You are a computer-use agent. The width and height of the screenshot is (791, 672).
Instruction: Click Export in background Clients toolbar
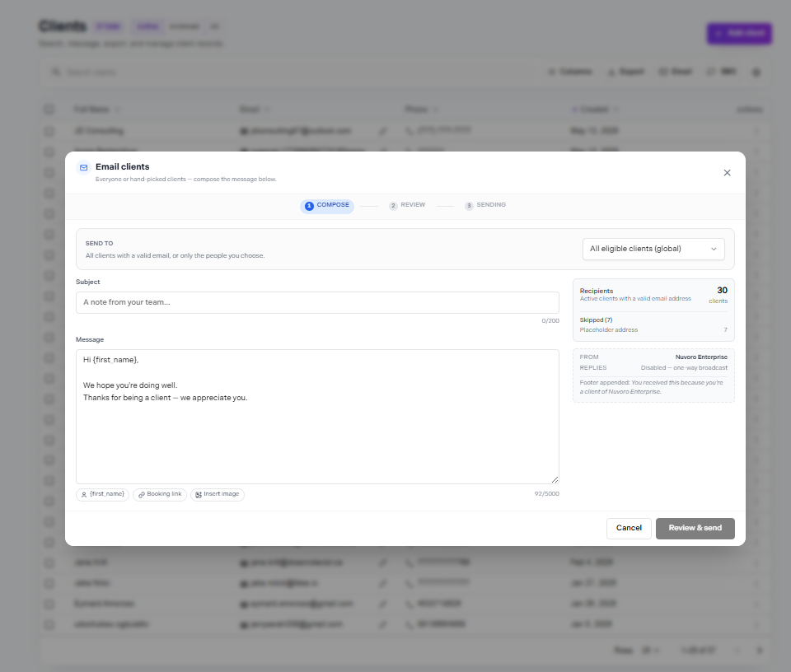pyautogui.click(x=625, y=72)
